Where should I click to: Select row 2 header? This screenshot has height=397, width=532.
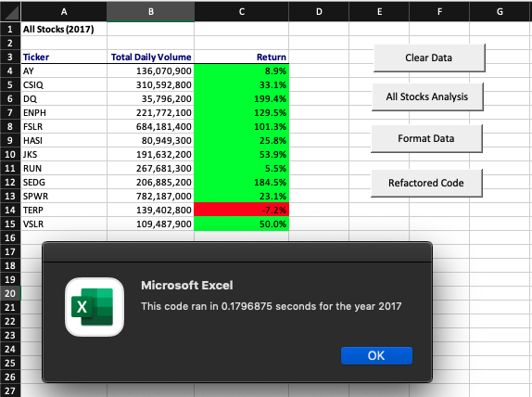(x=10, y=43)
